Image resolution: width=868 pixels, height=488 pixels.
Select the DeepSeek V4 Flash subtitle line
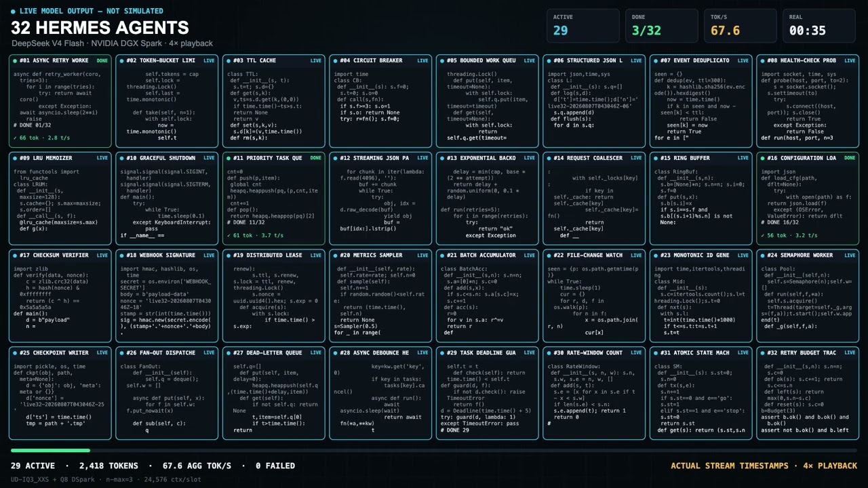[112, 43]
